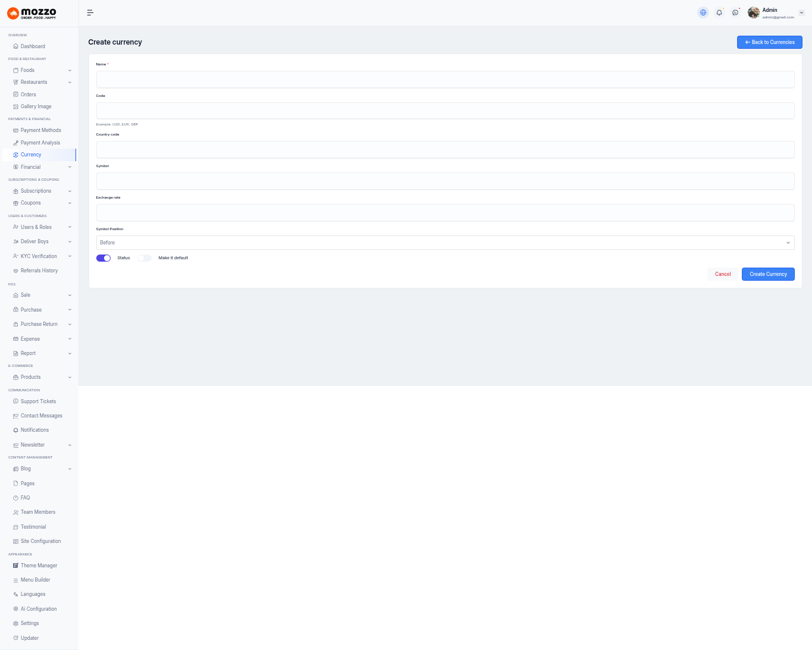Go to Payment Methods in sidebar
This screenshot has width=812, height=650.
pyautogui.click(x=40, y=130)
